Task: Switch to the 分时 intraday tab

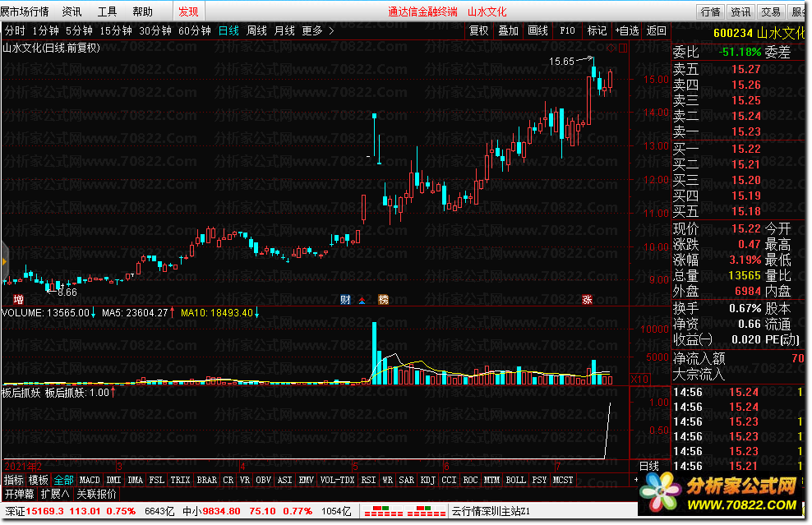Action: click(x=15, y=31)
